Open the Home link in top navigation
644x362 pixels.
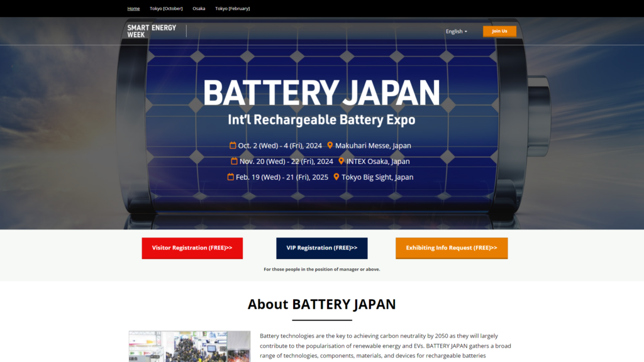(133, 8)
